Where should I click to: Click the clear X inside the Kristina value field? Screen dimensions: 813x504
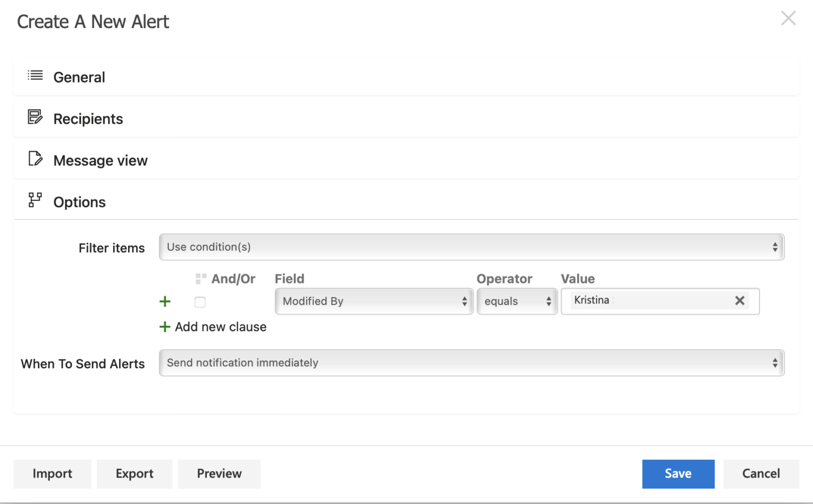coord(739,300)
